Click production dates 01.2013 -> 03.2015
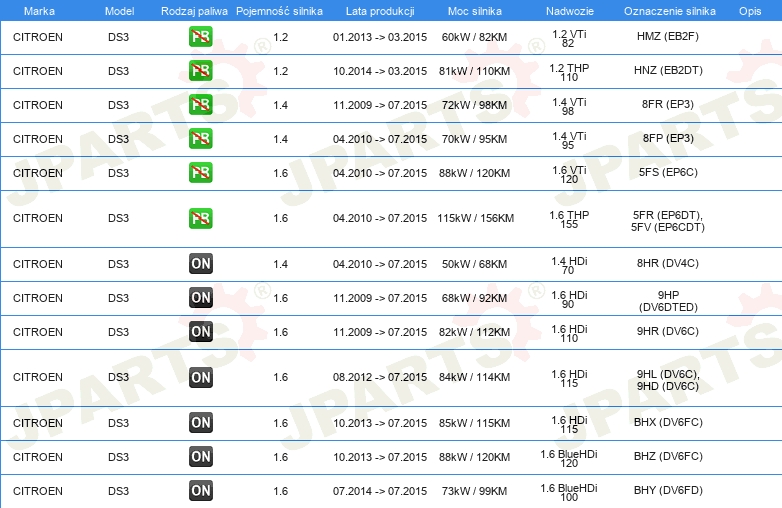 tap(380, 37)
